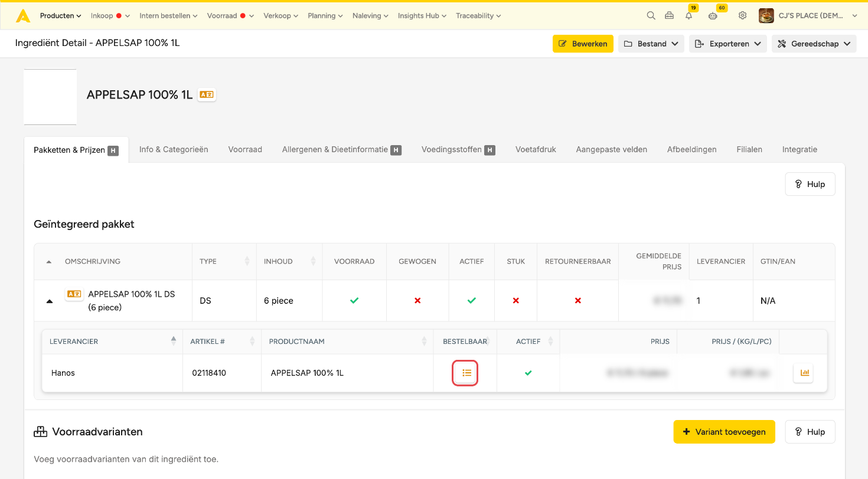The width and height of the screenshot is (868, 479).
Task: Expand the account dropdown chevron
Action: tap(854, 16)
